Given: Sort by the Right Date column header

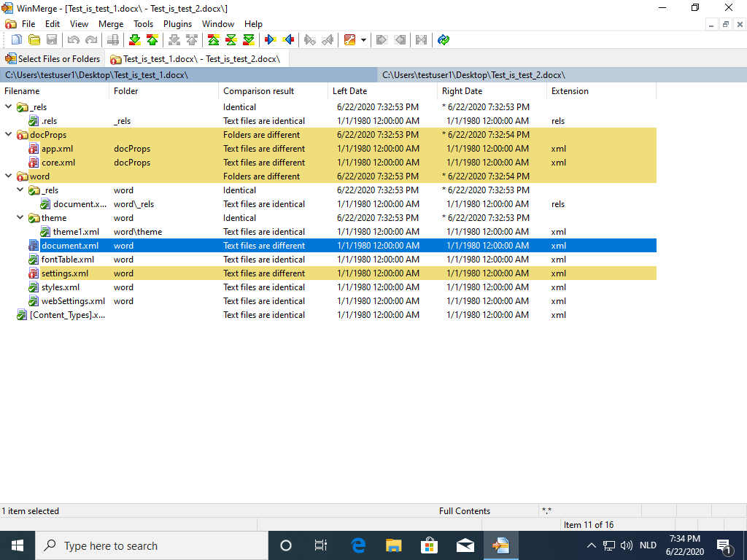Looking at the screenshot, I should (492, 91).
